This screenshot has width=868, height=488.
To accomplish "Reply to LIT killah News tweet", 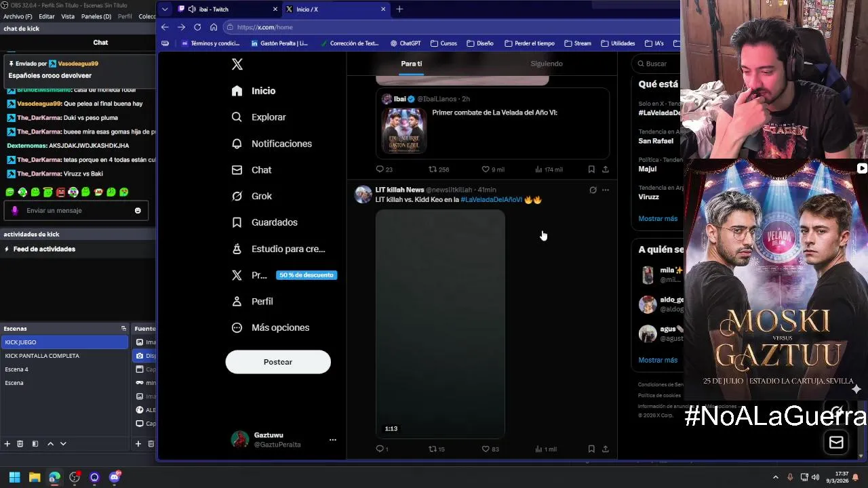I will 382,449.
